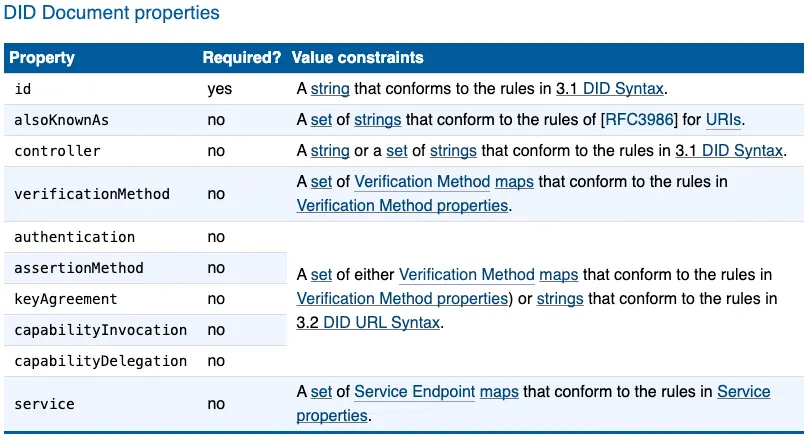Click 'strings' link in alsoKnownAs row

click(377, 120)
